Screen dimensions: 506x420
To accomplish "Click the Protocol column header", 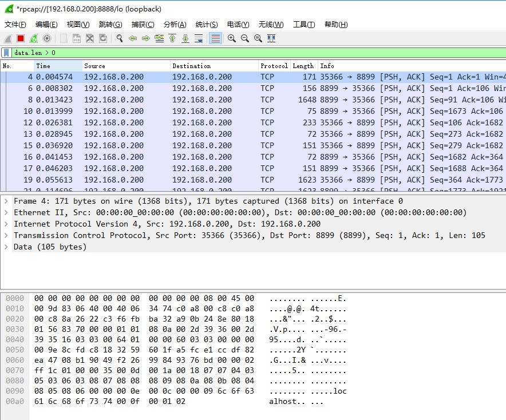I will tap(274, 66).
